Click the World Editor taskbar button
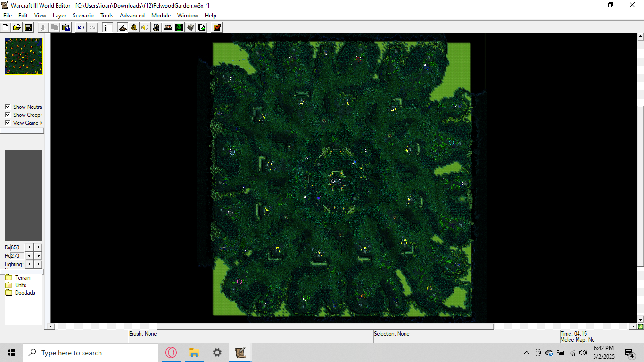Screen dimensions: 644x362 coord(240,353)
